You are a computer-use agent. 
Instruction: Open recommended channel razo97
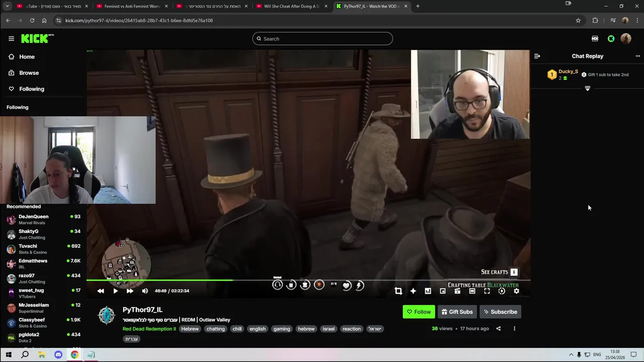[x=43, y=279]
